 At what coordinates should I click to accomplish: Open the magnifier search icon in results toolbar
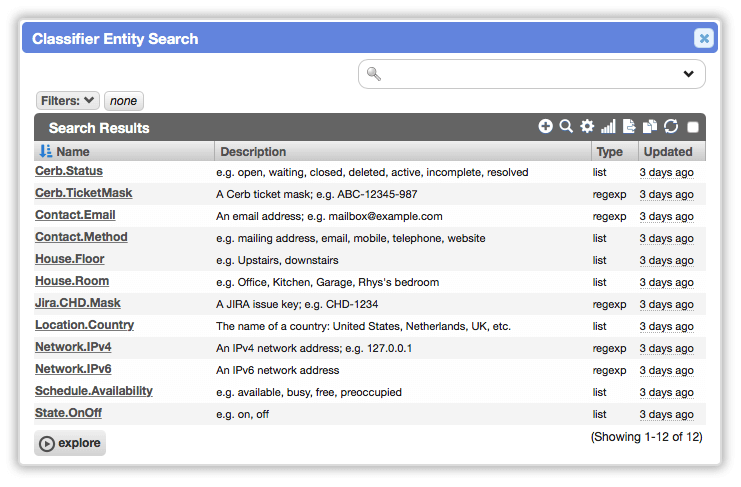coord(566,126)
